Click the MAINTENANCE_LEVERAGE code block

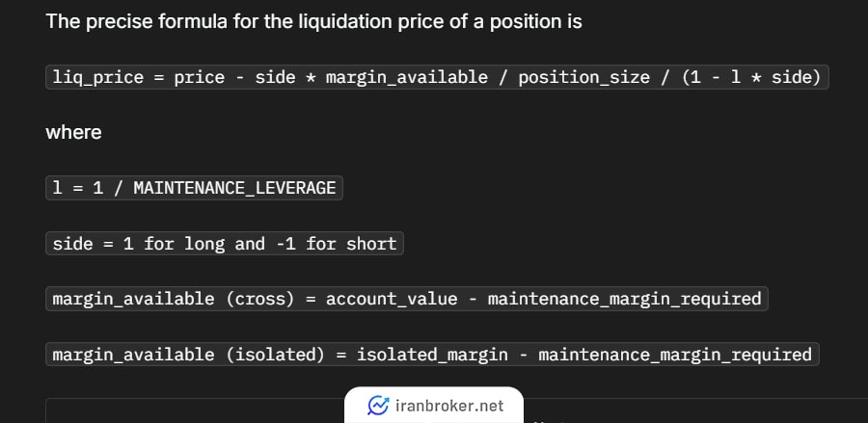pos(194,188)
